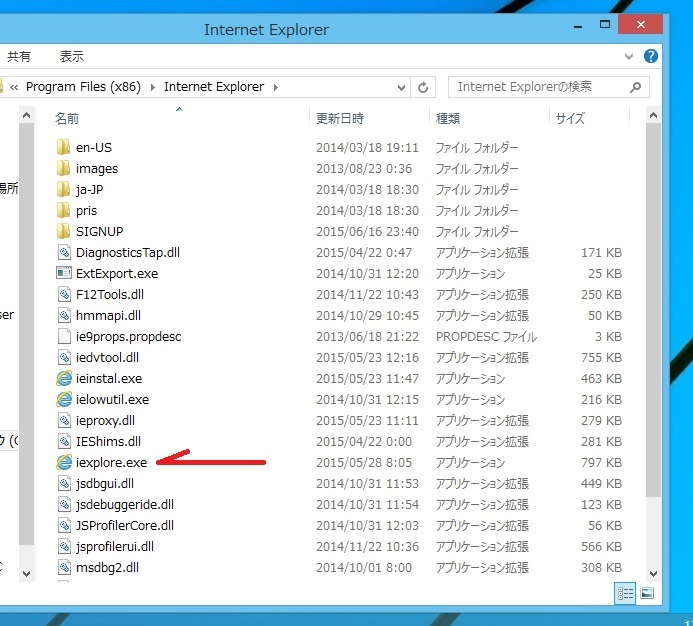Click the 797 KB size cell
Screen dimensions: 693x626
601,462
